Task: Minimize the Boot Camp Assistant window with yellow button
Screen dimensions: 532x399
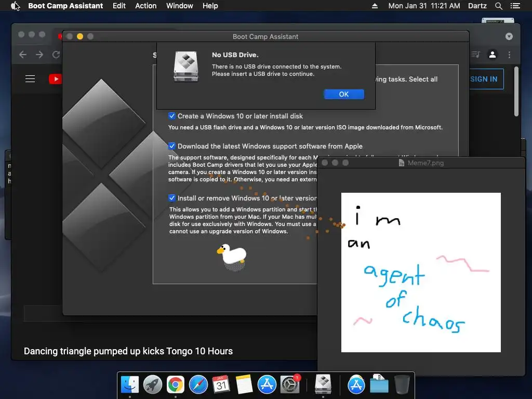Action: 80,36
